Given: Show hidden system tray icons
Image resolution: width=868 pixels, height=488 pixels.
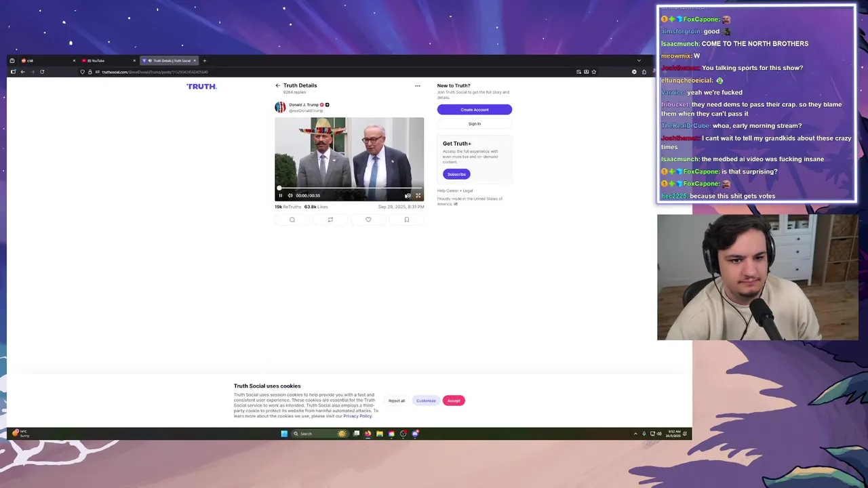Looking at the screenshot, I should pyautogui.click(x=635, y=434).
